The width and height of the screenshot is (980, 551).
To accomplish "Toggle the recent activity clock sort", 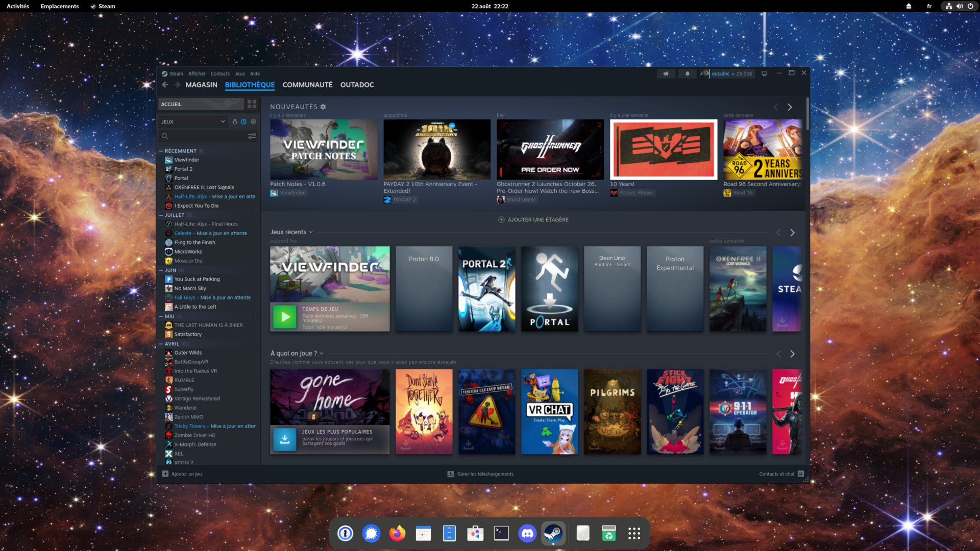I will click(244, 122).
